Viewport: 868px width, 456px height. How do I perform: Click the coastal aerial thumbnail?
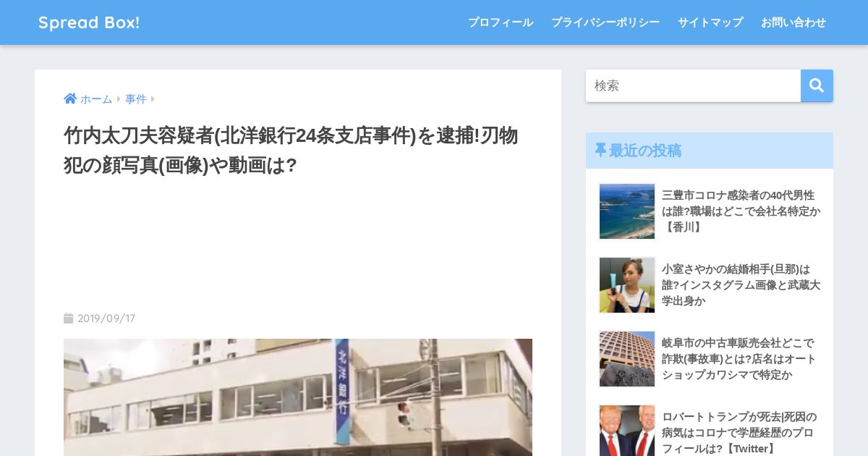coord(627,211)
